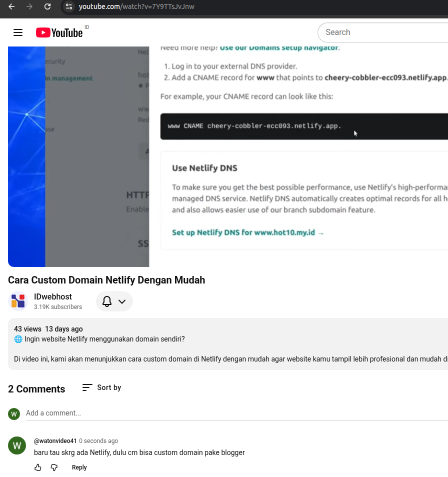
Task: Click the browser forward arrow
Action: [x=29, y=6]
